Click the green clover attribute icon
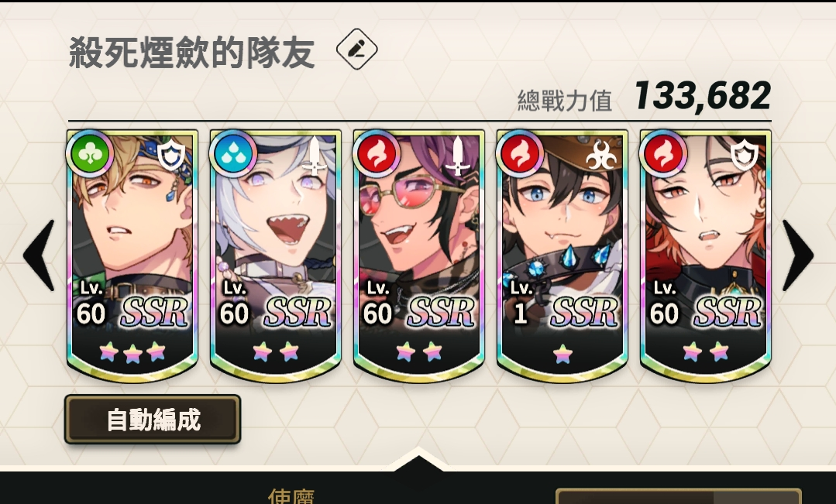836x504 pixels. (90, 153)
